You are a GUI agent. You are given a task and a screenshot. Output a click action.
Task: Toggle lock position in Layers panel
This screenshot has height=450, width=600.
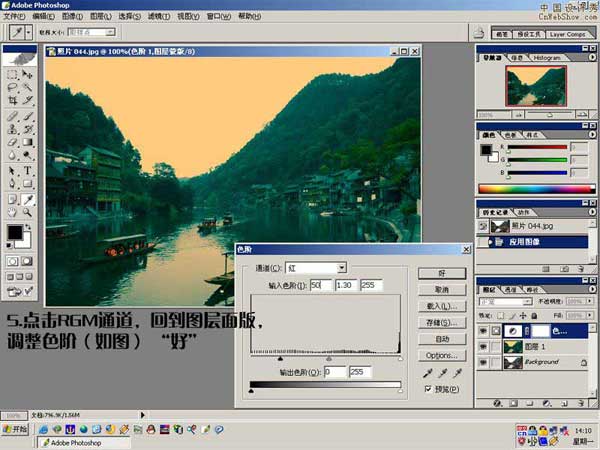pyautogui.click(x=523, y=316)
